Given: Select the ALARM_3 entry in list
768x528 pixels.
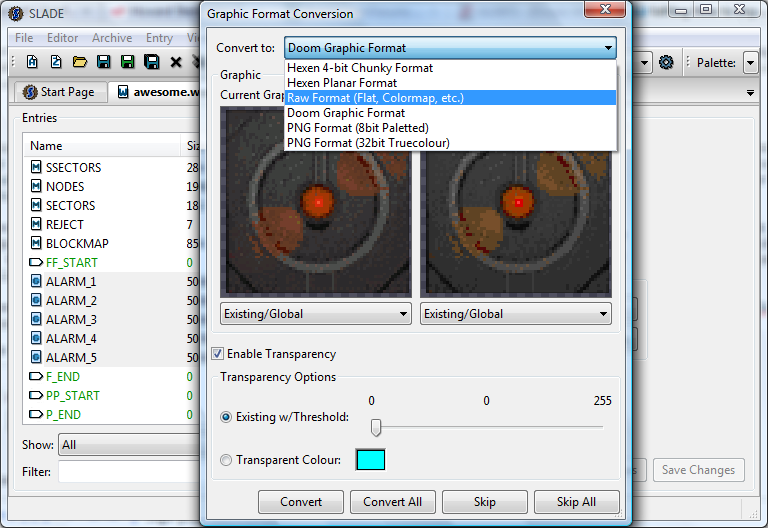Looking at the screenshot, I should point(72,320).
